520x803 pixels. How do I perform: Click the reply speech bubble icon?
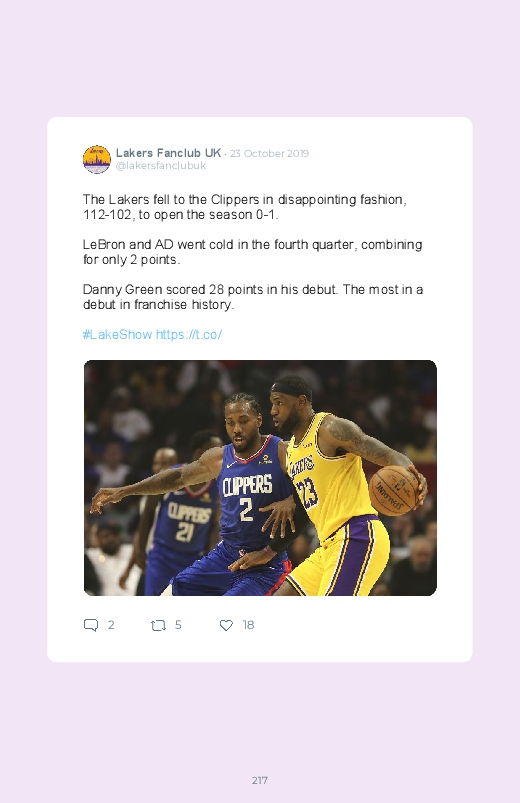click(91, 625)
